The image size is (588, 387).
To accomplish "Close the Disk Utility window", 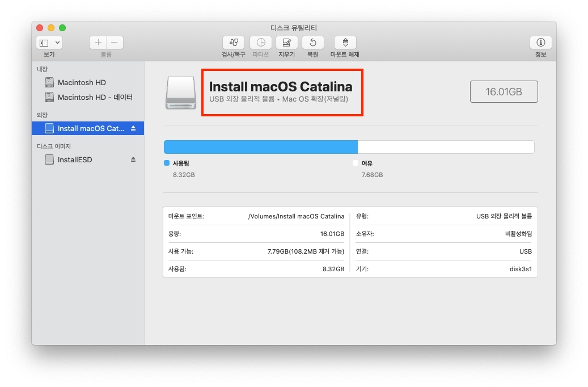I will point(40,28).
